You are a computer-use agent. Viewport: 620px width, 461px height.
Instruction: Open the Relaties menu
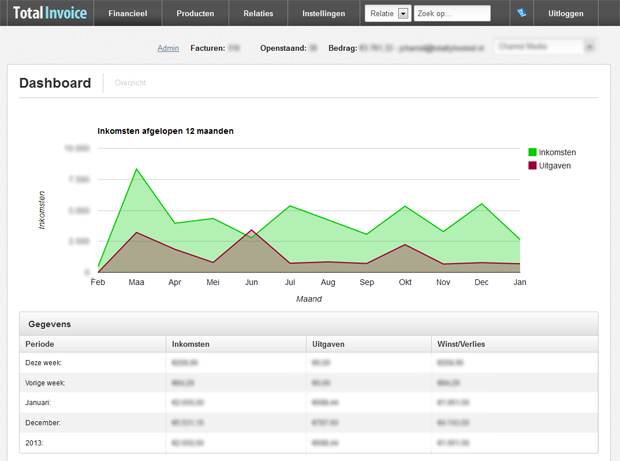point(258,13)
